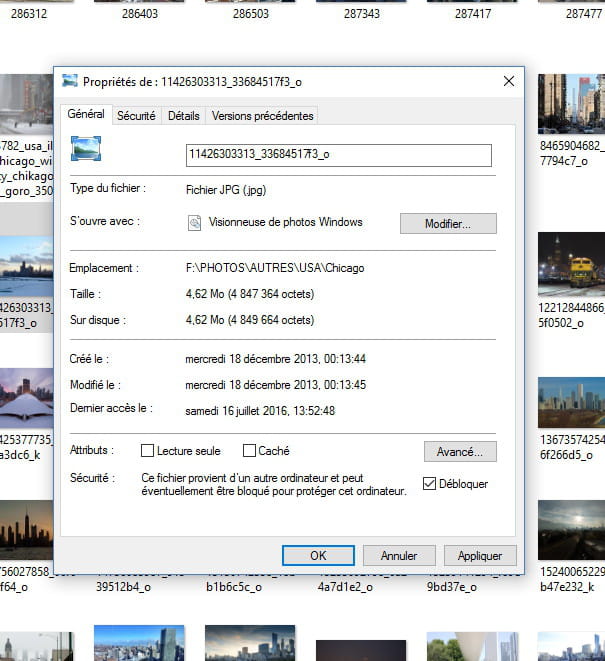The height and width of the screenshot is (661, 605).
Task: Select the Versions précédentes tab
Action: click(262, 116)
